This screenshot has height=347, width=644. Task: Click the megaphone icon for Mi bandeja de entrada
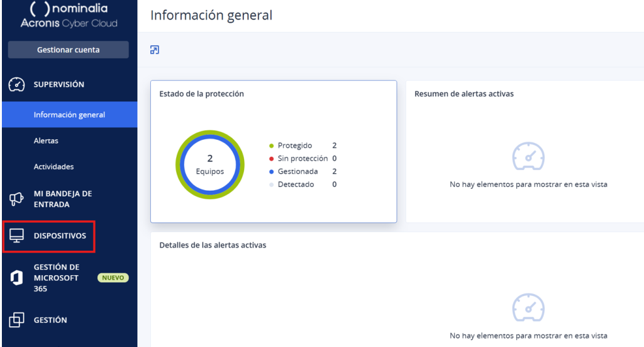click(16, 199)
